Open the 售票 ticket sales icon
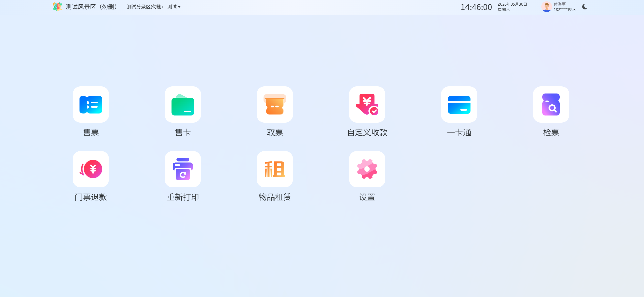The image size is (644, 297). tap(91, 104)
